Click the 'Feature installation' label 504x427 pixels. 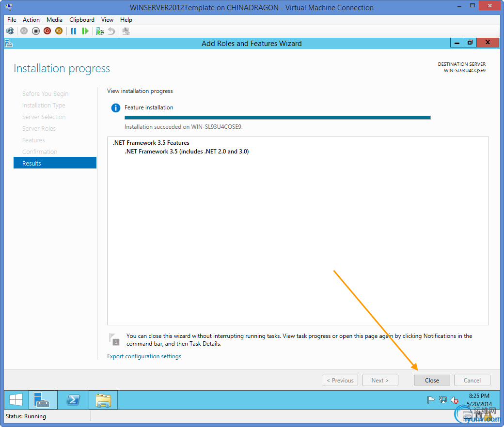149,107
